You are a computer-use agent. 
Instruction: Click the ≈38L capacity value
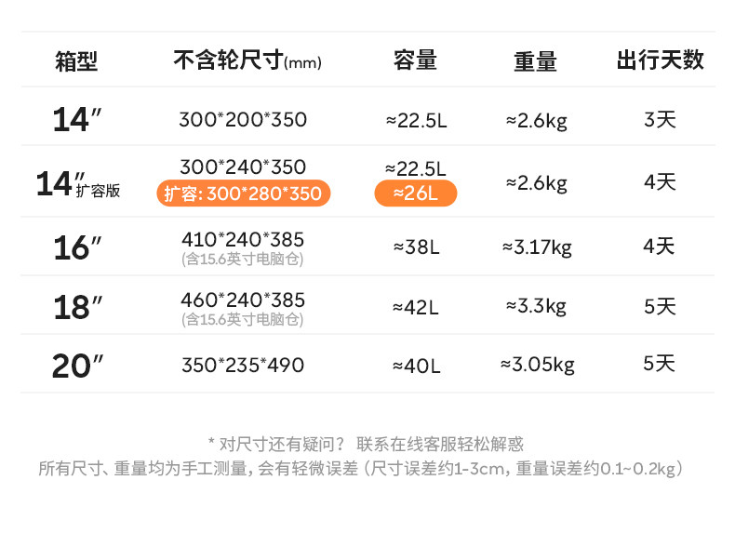point(415,247)
